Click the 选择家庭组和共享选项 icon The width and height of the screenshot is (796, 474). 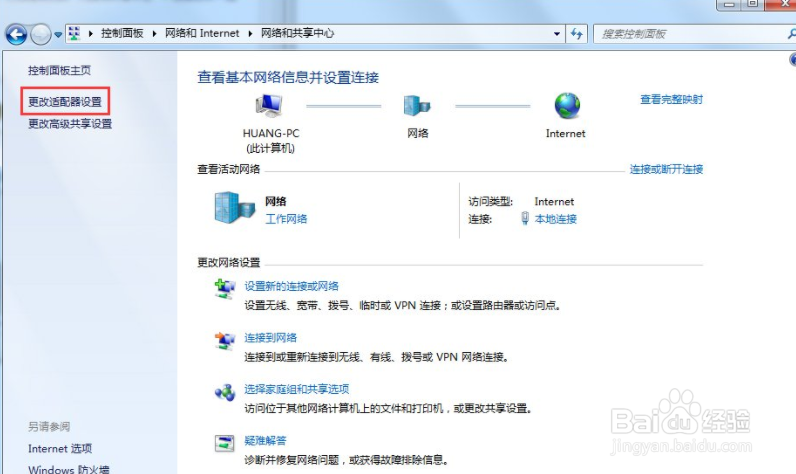point(224,392)
